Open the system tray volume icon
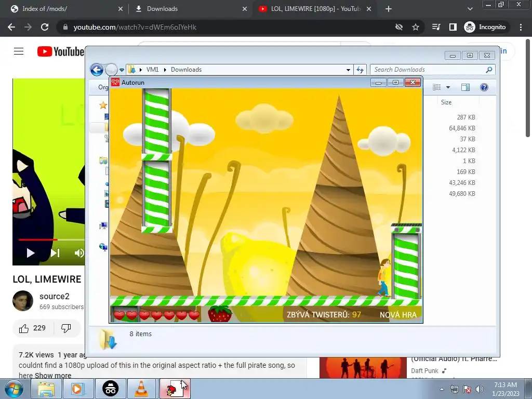Image resolution: width=532 pixels, height=399 pixels. pyautogui.click(x=479, y=389)
